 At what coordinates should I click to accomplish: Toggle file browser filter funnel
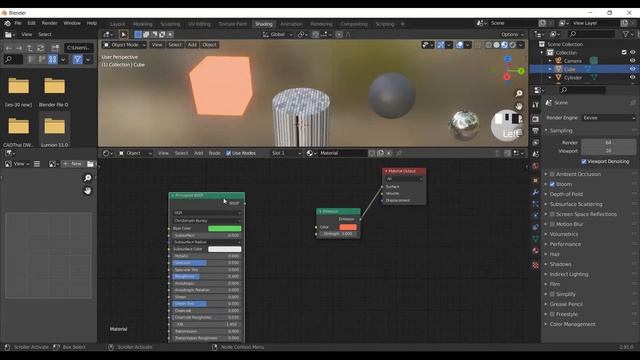coord(78,60)
